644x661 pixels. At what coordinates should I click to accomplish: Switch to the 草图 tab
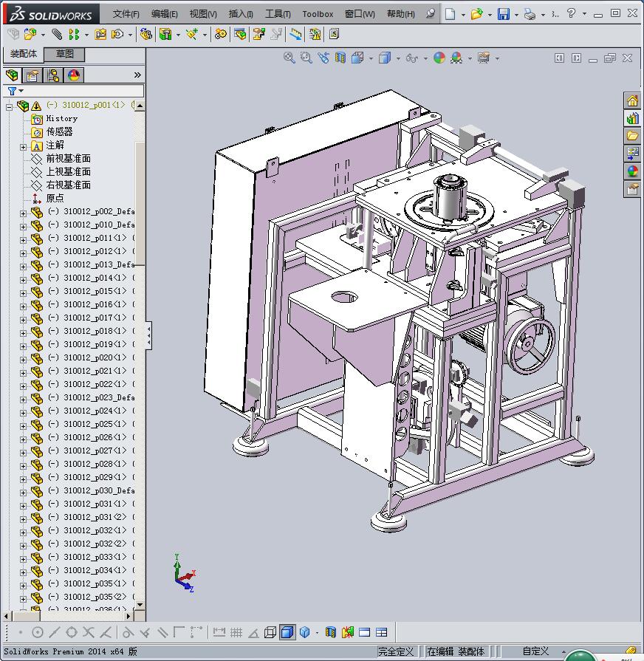coord(65,54)
